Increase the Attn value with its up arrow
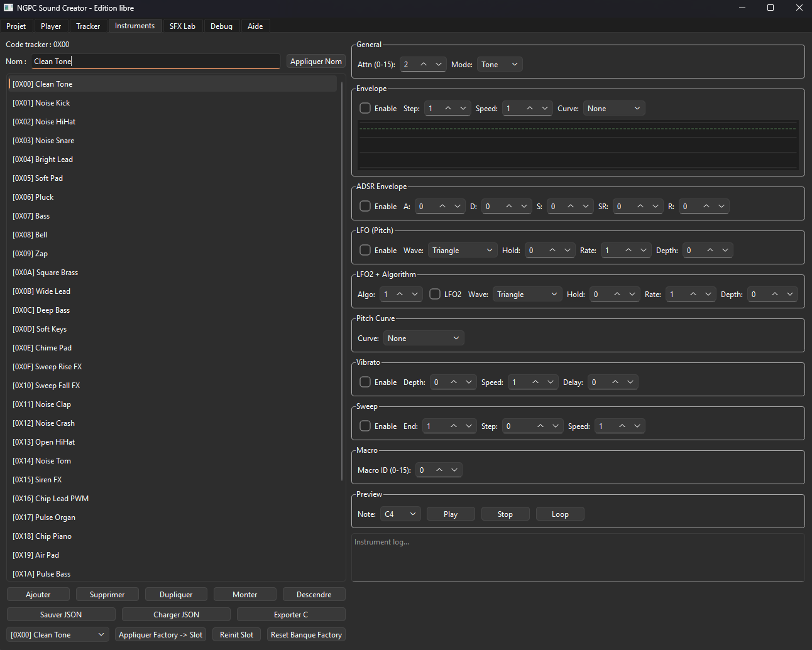This screenshot has height=650, width=812. 424,65
